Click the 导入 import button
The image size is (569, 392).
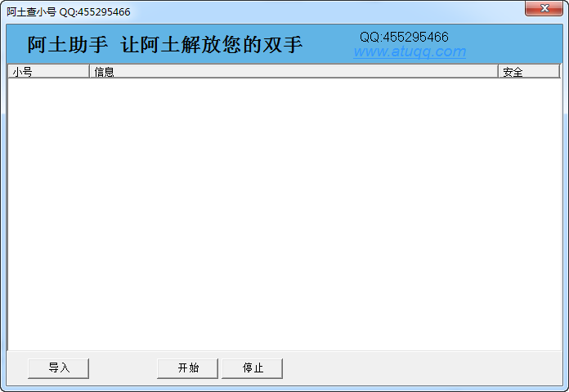[58, 368]
